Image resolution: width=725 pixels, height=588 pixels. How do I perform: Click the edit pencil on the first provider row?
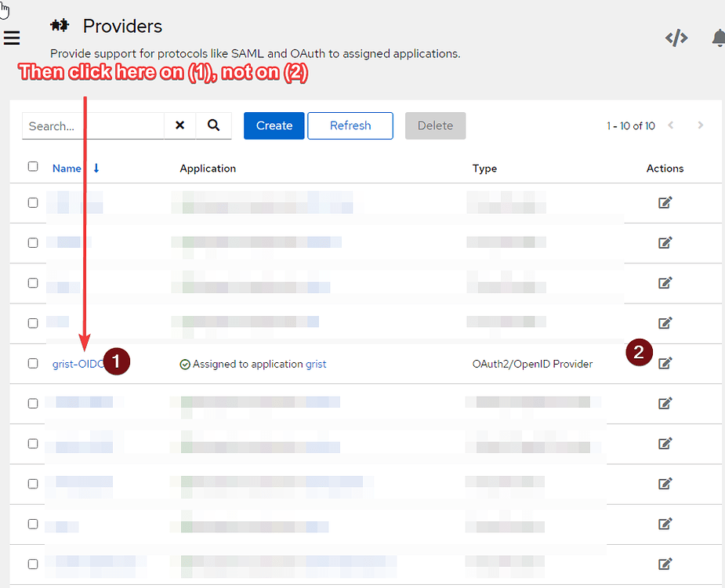tap(665, 202)
